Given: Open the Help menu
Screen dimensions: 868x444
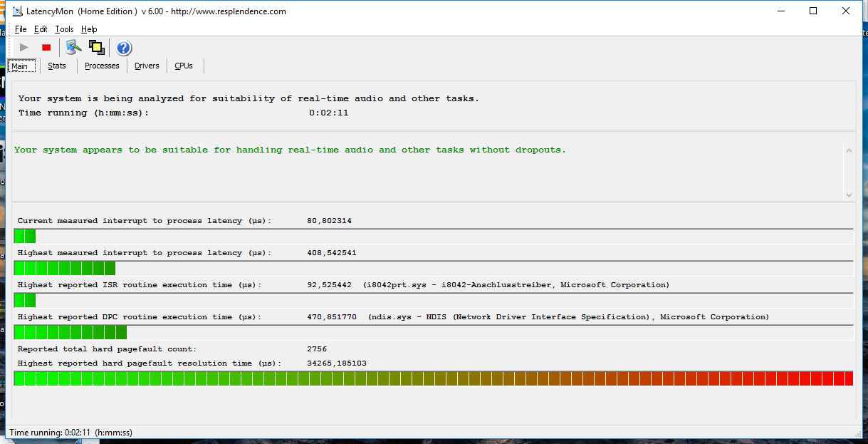Looking at the screenshot, I should pyautogui.click(x=89, y=29).
